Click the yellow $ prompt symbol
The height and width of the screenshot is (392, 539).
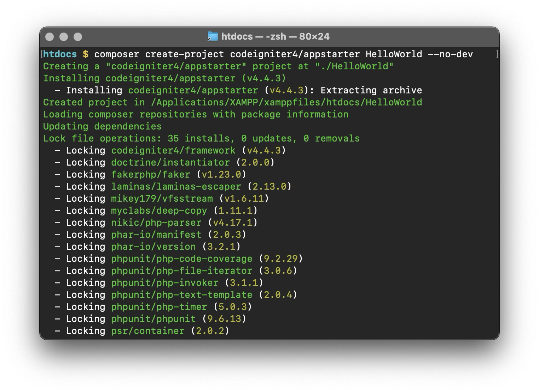(x=86, y=54)
